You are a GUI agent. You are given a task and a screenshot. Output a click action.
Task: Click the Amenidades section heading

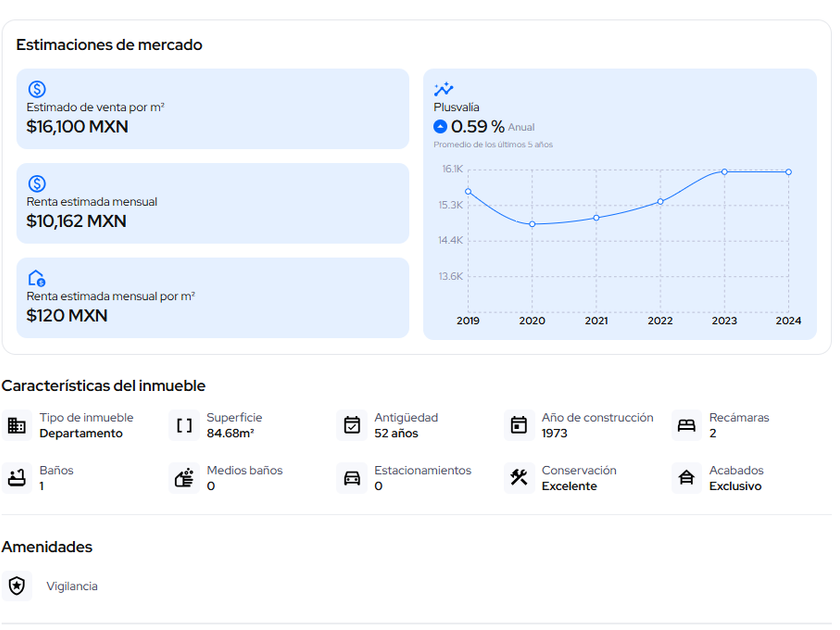click(x=47, y=547)
